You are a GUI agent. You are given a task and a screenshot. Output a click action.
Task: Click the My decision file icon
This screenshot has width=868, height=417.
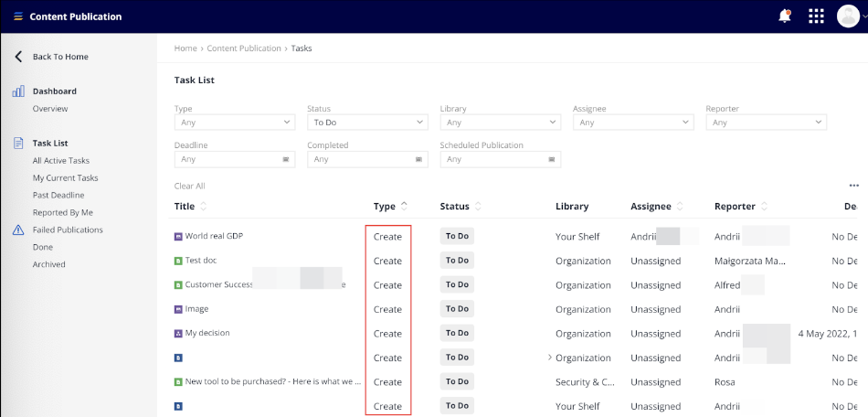pyautogui.click(x=178, y=334)
